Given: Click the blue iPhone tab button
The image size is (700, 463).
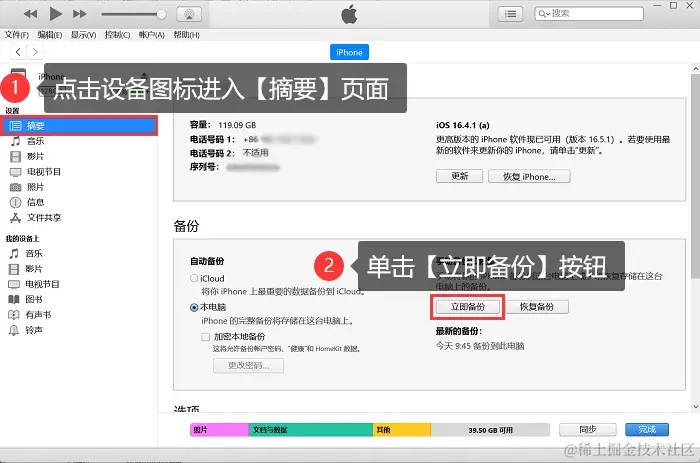Looking at the screenshot, I should (x=349, y=52).
